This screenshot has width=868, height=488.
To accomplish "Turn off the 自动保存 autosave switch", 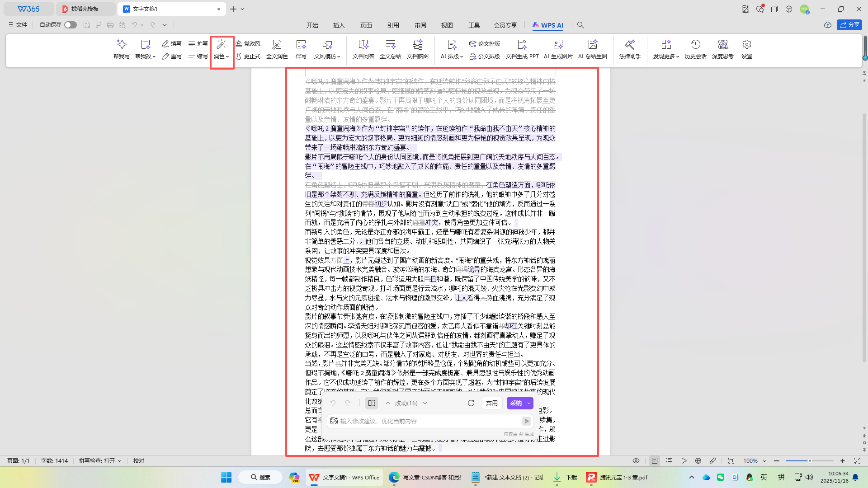I will 71,25.
